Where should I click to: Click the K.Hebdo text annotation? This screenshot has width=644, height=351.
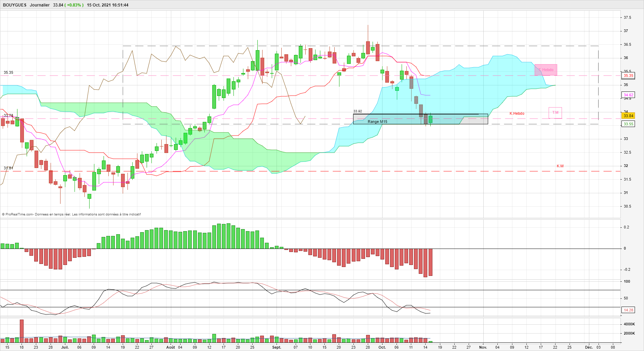pyautogui.click(x=517, y=113)
